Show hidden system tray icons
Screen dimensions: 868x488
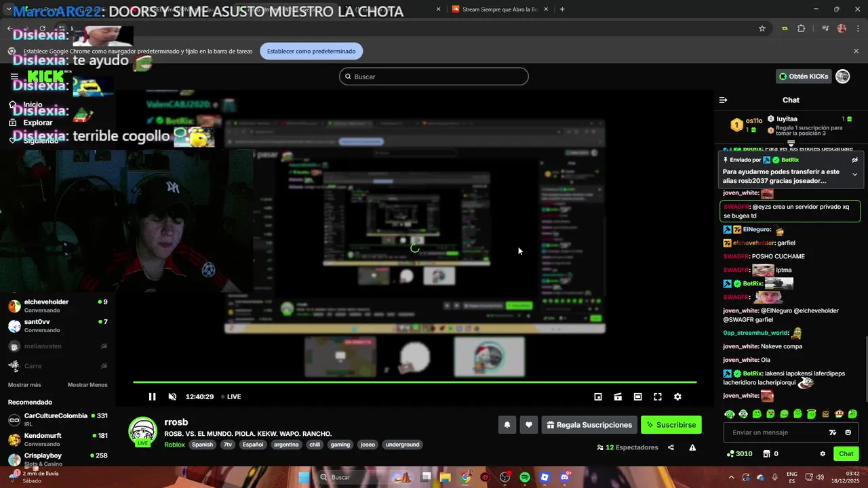click(x=731, y=477)
